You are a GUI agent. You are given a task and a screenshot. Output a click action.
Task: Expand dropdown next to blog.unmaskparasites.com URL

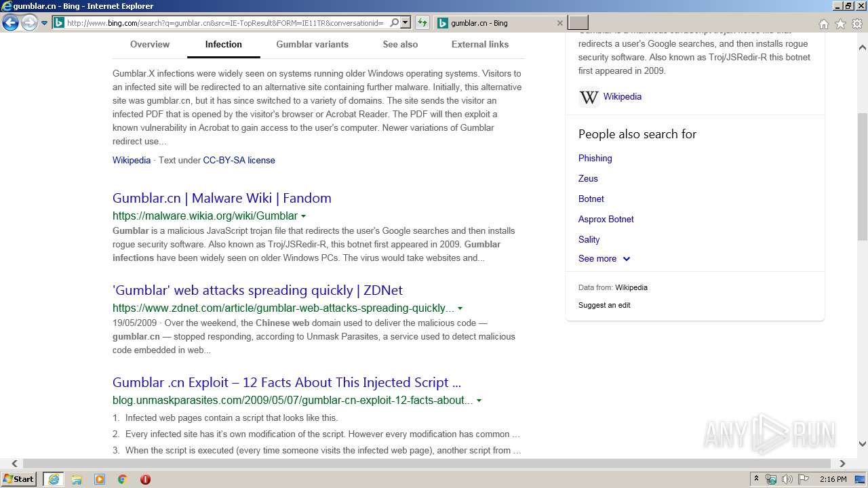(x=479, y=401)
